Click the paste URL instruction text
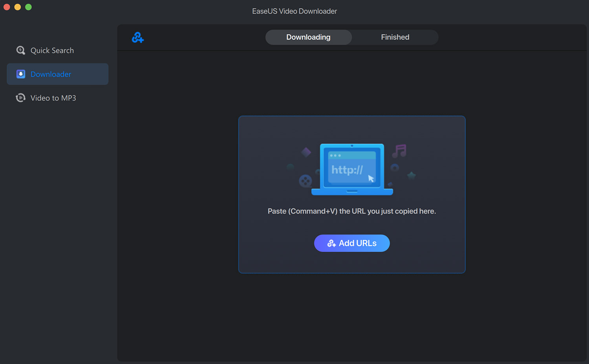This screenshot has height=364, width=589. click(x=352, y=211)
